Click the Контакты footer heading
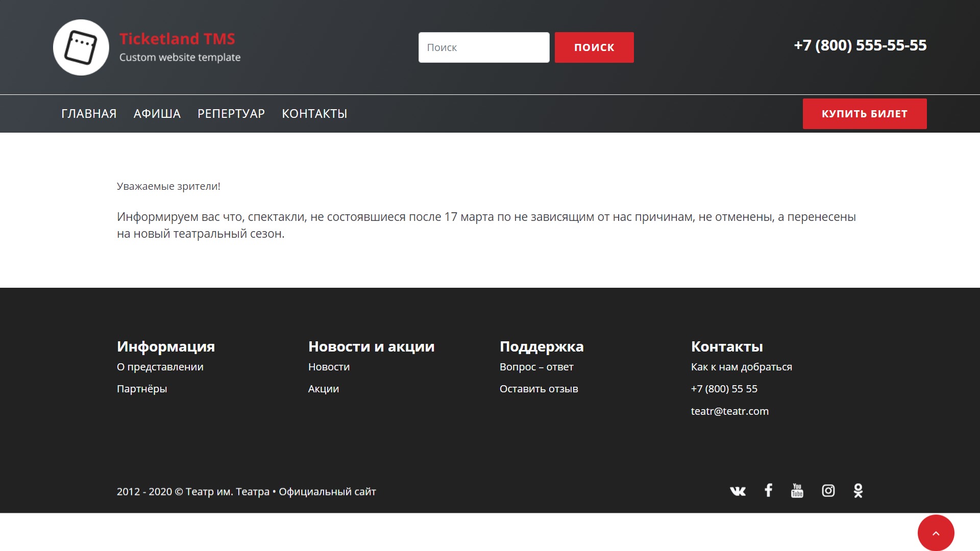 [727, 346]
